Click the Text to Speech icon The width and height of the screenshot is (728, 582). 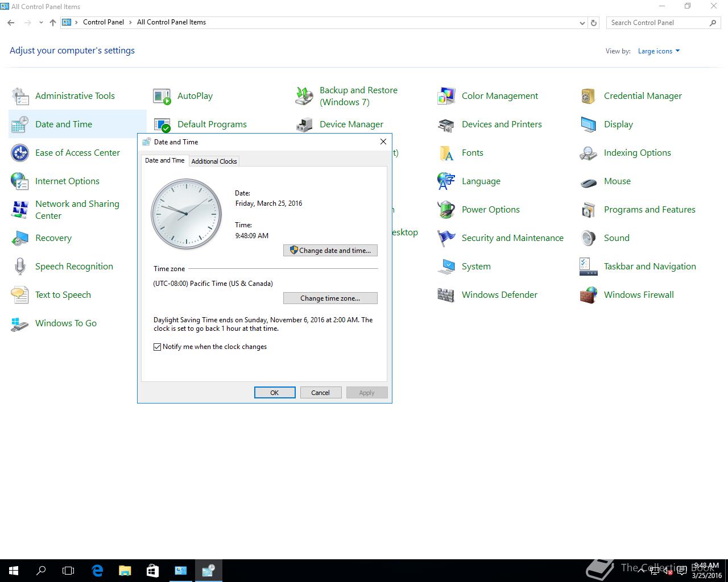tap(20, 295)
